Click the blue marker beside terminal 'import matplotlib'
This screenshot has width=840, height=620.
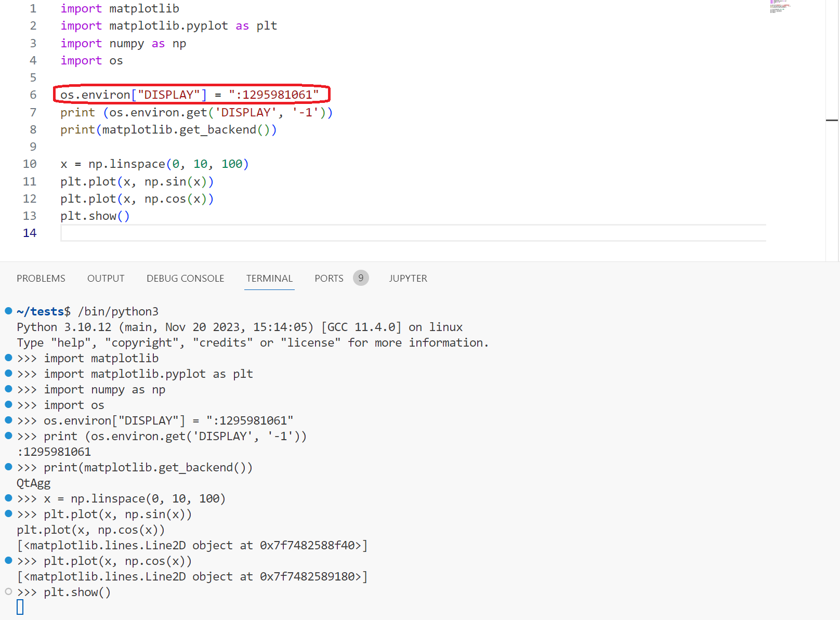8,358
